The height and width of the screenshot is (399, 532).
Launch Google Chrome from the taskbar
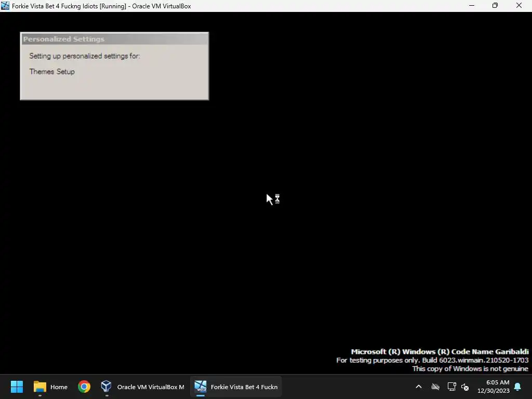[84, 387]
